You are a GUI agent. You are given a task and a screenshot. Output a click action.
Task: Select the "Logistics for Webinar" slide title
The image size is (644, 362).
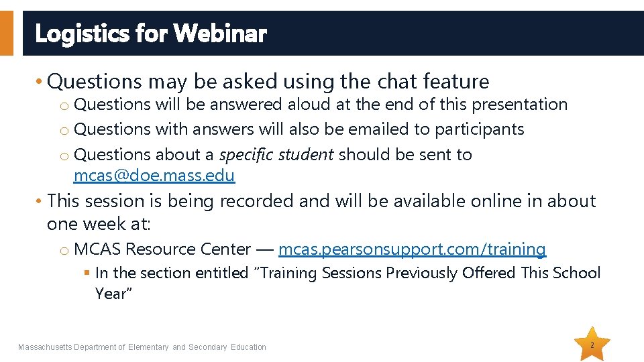(150, 33)
